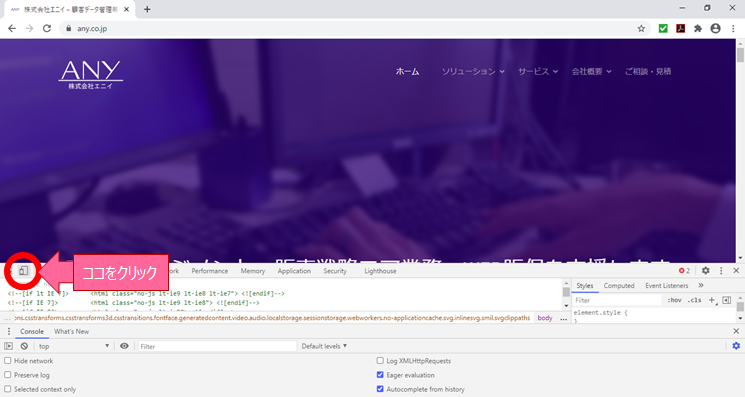
Task: Bookmark this page with star icon
Action: (641, 28)
